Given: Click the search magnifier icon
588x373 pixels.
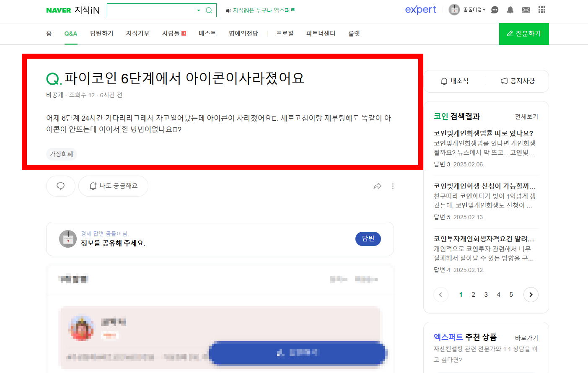Looking at the screenshot, I should click(x=209, y=10).
